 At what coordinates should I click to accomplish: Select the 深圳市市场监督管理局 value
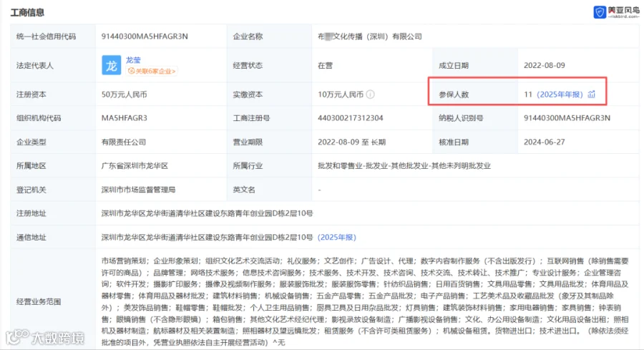pos(138,190)
